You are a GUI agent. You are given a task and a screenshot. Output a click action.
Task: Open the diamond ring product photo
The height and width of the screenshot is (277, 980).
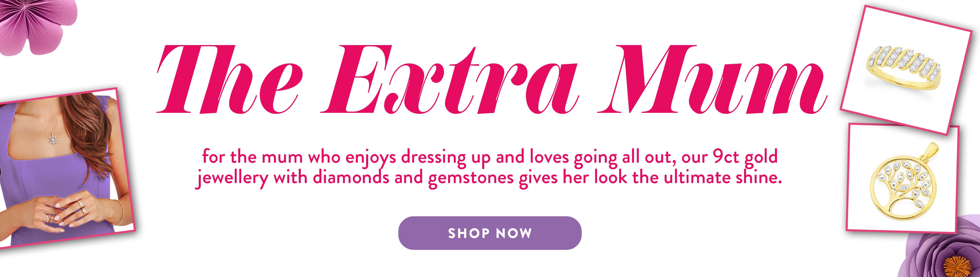point(906,70)
